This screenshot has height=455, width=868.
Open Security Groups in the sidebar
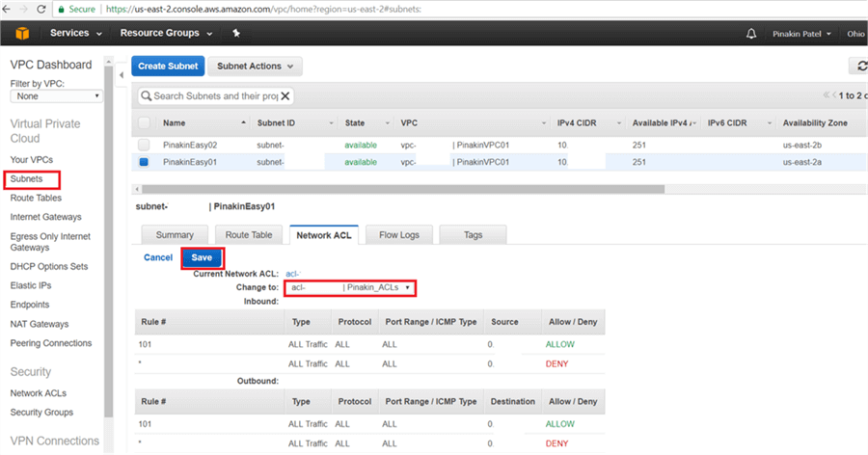41,413
